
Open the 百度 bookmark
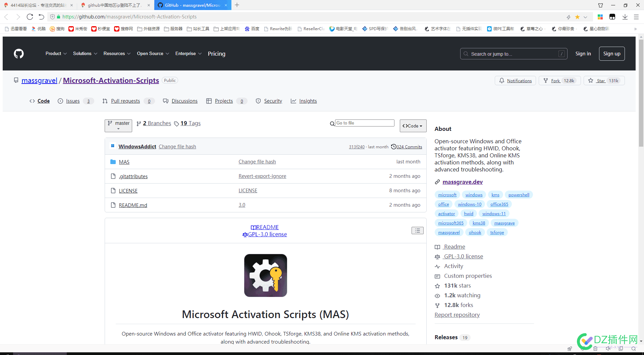pyautogui.click(x=252, y=29)
